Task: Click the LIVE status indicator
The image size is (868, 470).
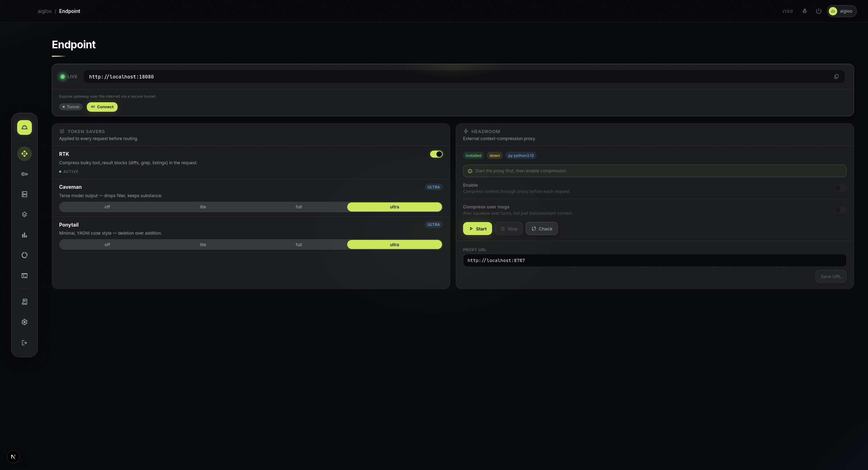Action: click(69, 77)
